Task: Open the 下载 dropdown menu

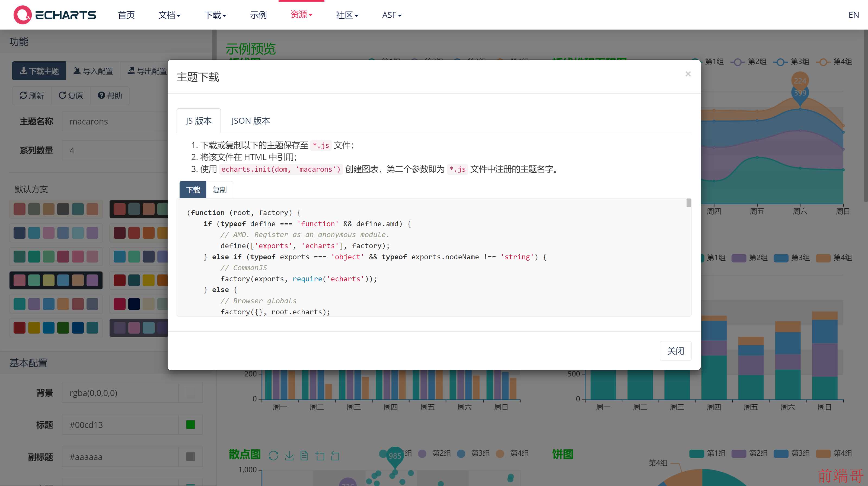Action: [x=215, y=15]
